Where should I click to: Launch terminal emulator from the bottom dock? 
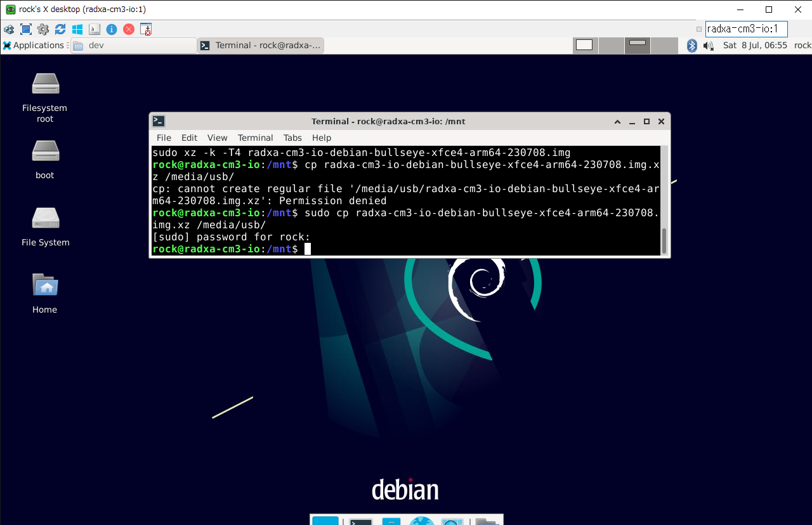[x=360, y=521]
